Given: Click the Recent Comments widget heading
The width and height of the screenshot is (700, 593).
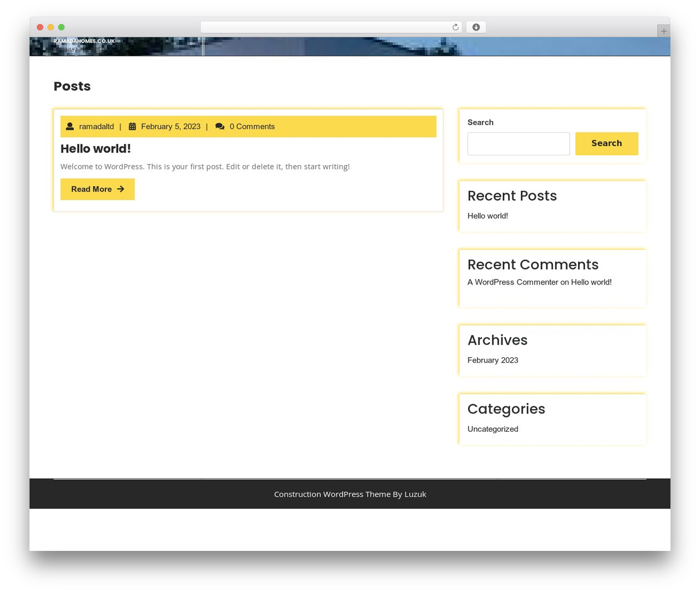Looking at the screenshot, I should tap(533, 265).
